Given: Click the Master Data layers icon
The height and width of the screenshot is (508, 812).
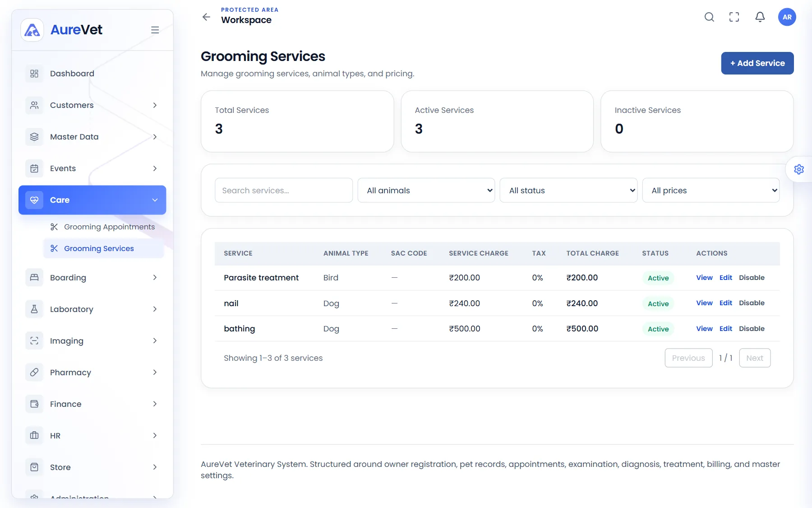Looking at the screenshot, I should [34, 137].
